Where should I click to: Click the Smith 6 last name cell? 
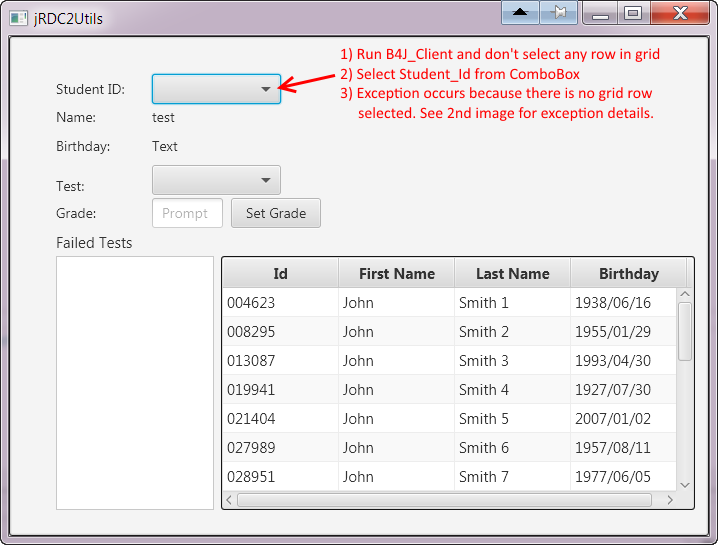click(512, 447)
